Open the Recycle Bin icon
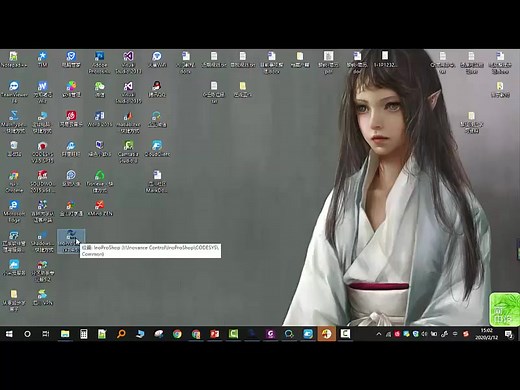The height and width of the screenshot is (390, 520). 14,149
